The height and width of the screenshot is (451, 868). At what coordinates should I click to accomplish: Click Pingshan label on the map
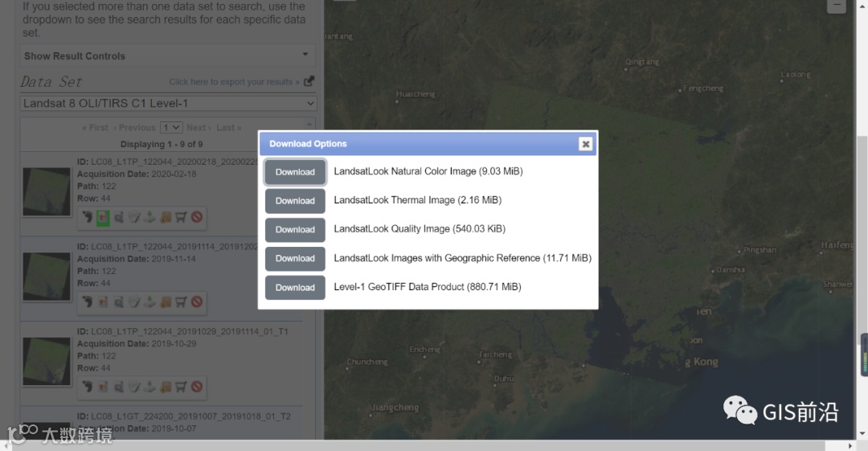tap(759, 250)
